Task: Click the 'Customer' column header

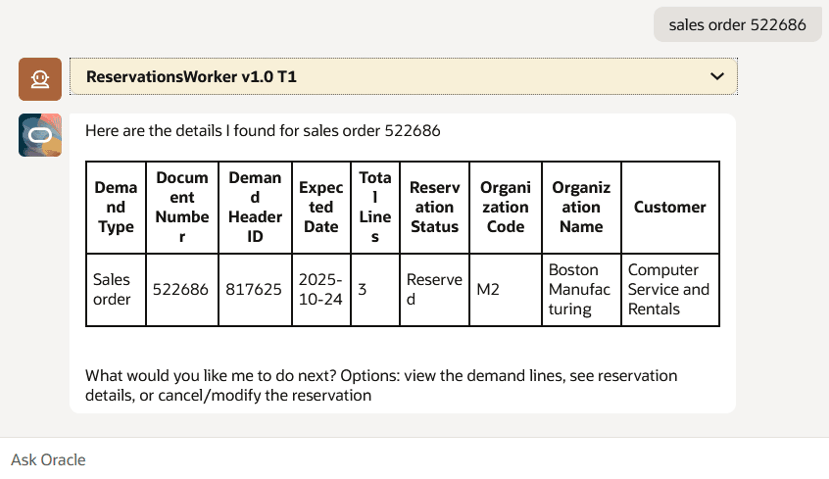Action: click(x=670, y=207)
